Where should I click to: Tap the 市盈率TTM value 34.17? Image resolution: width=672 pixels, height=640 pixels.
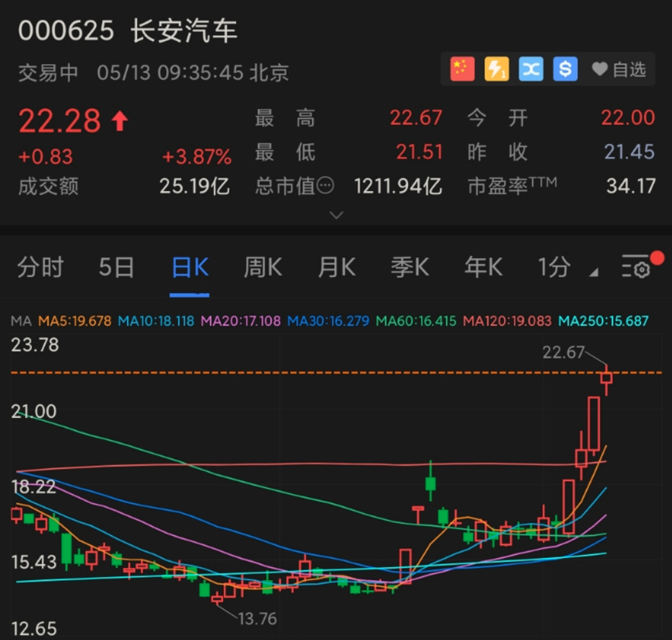[631, 186]
